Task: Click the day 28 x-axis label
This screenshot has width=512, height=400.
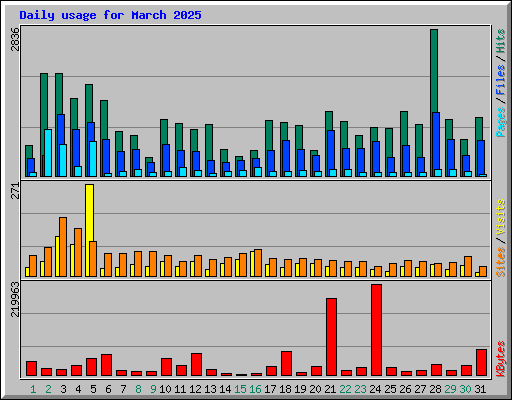Action: pyautogui.click(x=435, y=389)
